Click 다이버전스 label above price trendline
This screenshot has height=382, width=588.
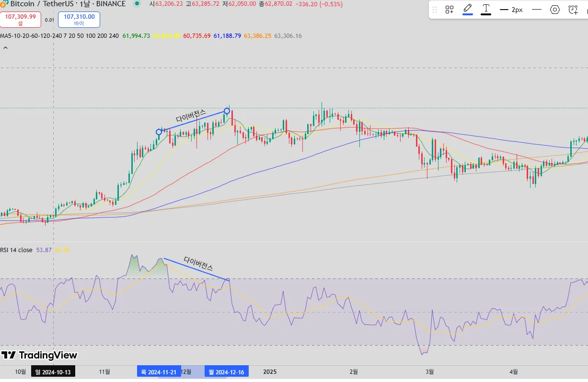191,116
